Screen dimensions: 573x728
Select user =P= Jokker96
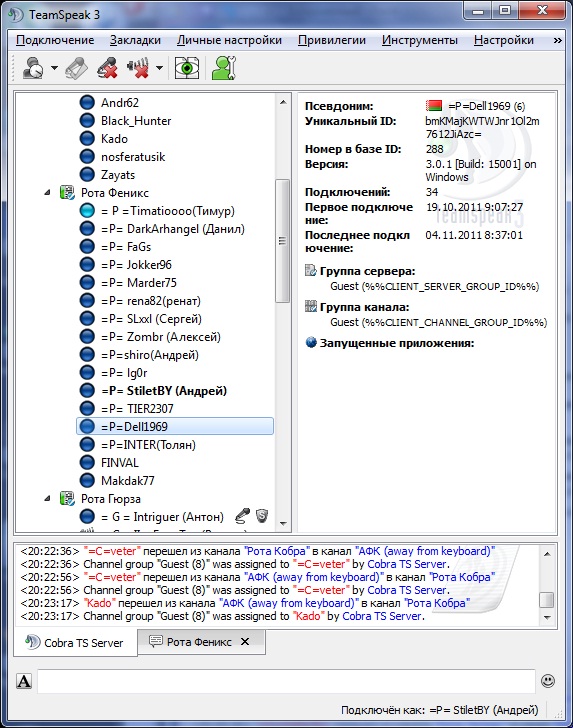click(x=136, y=265)
